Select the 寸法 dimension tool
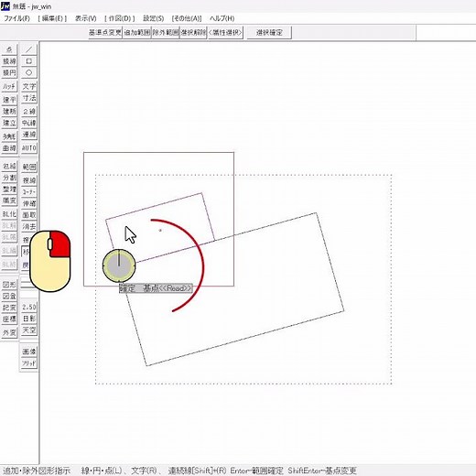476x476 pixels. [x=29, y=98]
